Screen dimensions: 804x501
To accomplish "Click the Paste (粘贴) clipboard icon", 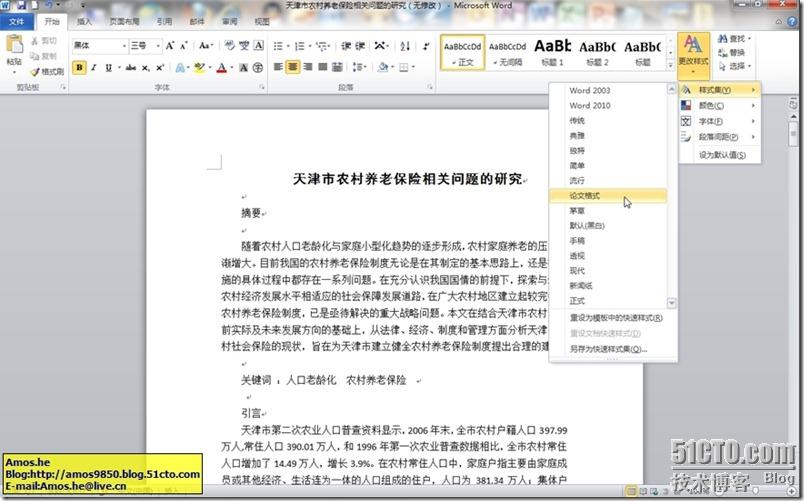I will pyautogui.click(x=14, y=45).
